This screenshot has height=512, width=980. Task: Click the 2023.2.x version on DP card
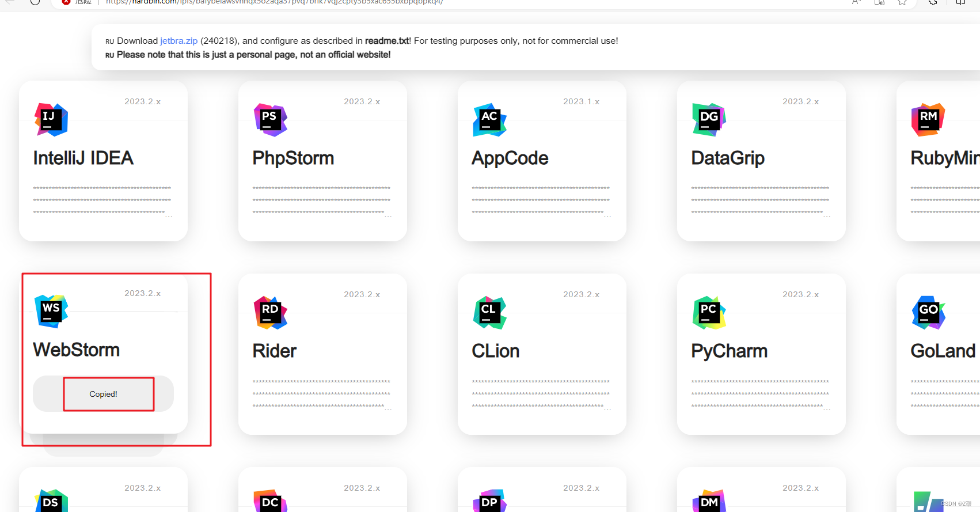point(581,488)
